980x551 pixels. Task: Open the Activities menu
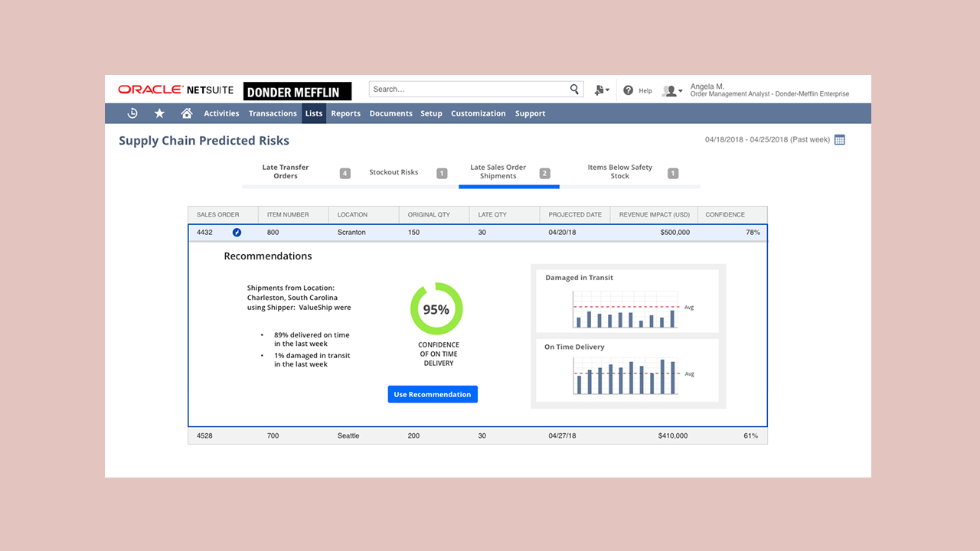(221, 113)
